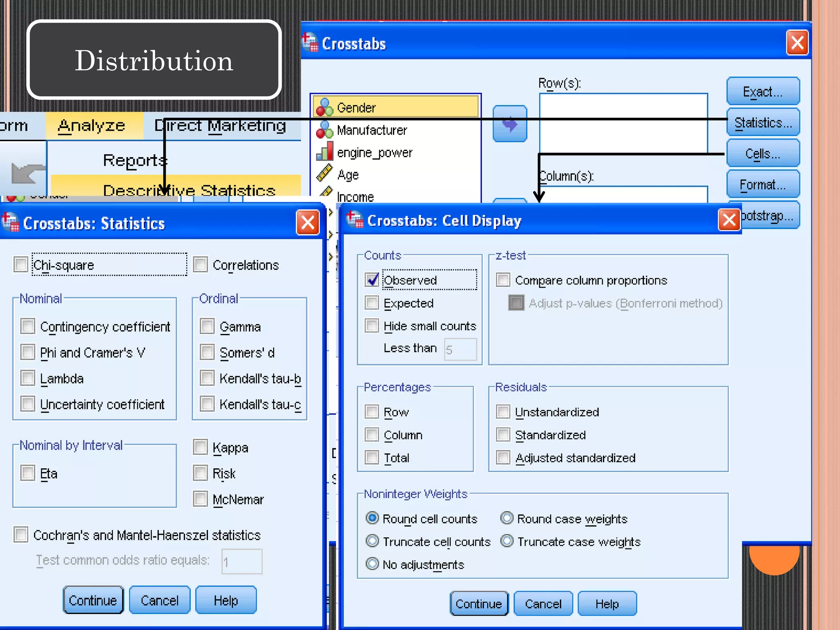Enable Expected counts

click(372, 303)
